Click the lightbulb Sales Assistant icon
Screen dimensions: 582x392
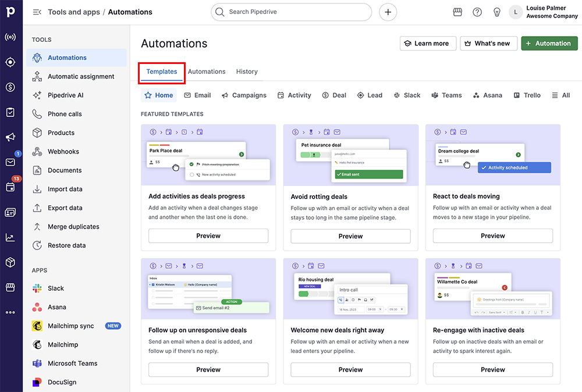click(496, 12)
